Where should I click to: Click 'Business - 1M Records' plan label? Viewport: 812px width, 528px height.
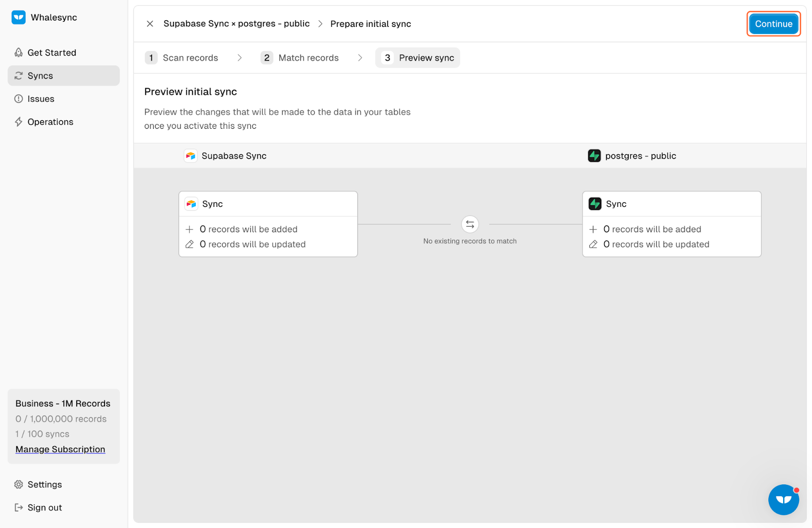tap(63, 404)
